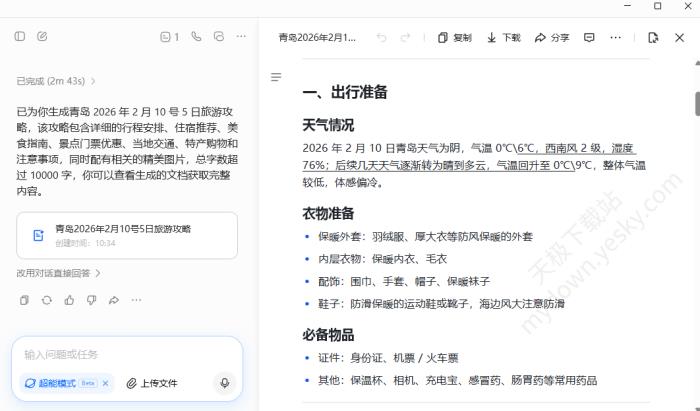The height and width of the screenshot is (411, 700).
Task: Toggle the left sidebar panel
Action: point(20,37)
